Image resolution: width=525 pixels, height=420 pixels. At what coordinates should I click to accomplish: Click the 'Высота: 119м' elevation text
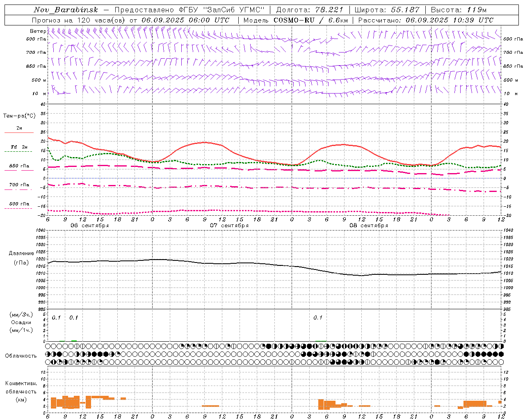(x=459, y=10)
